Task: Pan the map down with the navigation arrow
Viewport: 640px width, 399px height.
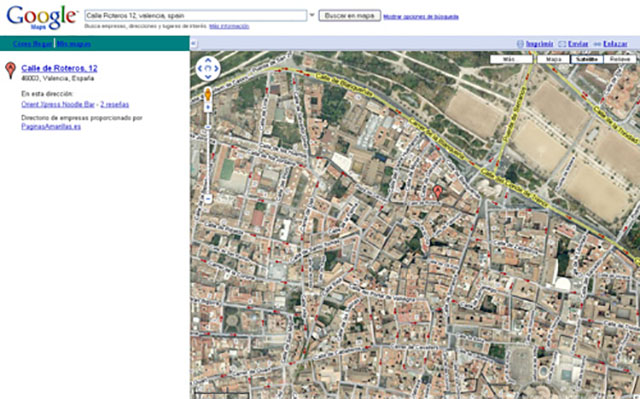Action: 208,77
